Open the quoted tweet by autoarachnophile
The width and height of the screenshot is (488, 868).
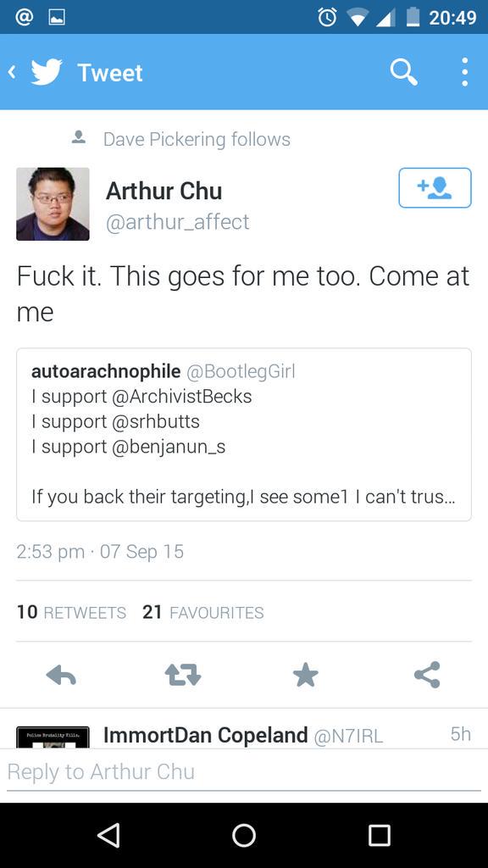click(x=244, y=435)
